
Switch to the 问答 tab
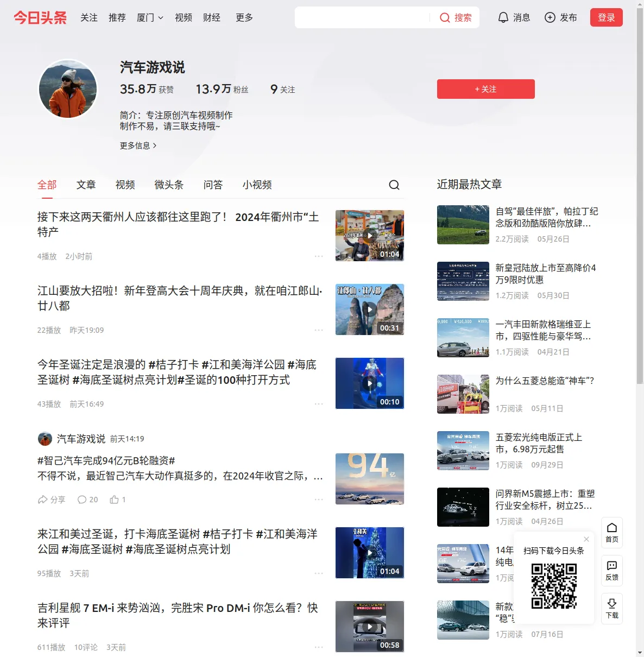[x=213, y=185]
